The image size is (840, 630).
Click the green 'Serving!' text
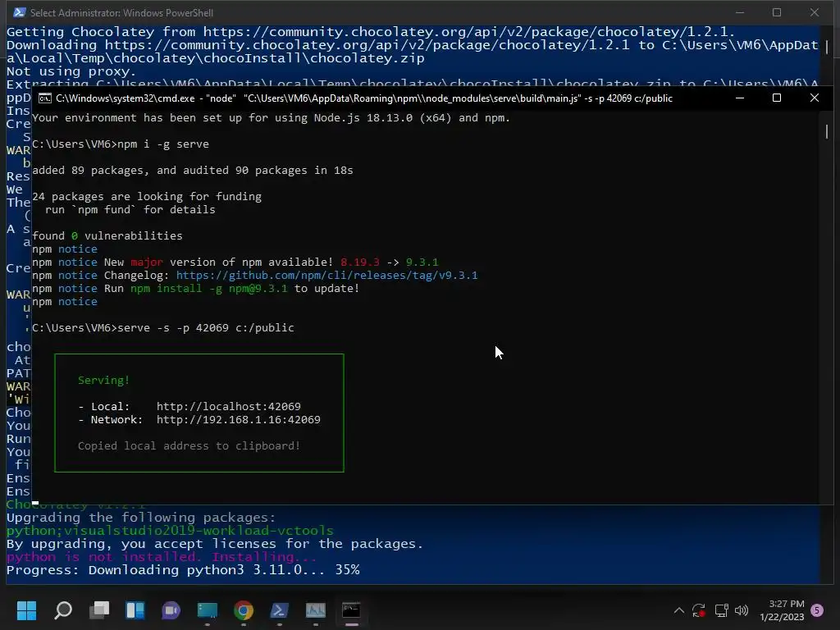pyautogui.click(x=104, y=381)
